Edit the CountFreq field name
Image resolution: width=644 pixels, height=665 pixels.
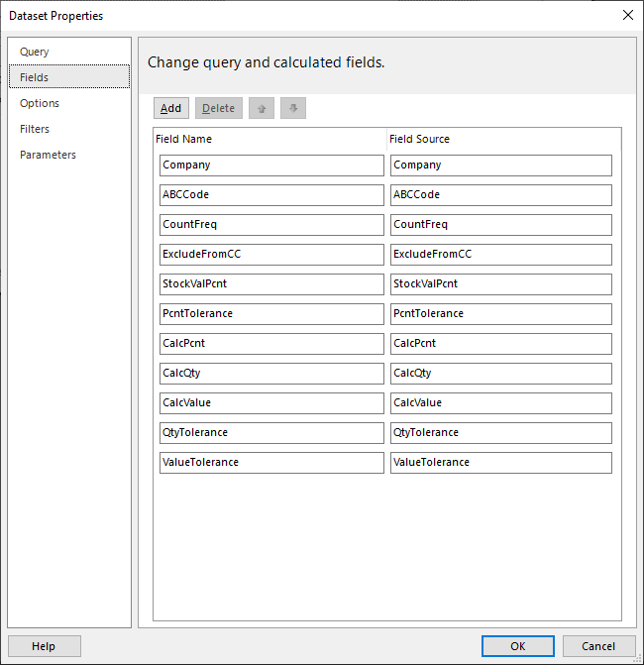click(x=271, y=225)
